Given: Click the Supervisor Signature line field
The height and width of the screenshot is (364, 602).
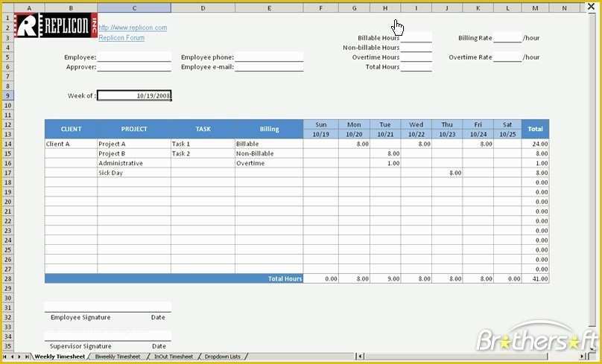Looking at the screenshot, I should tap(108, 336).
